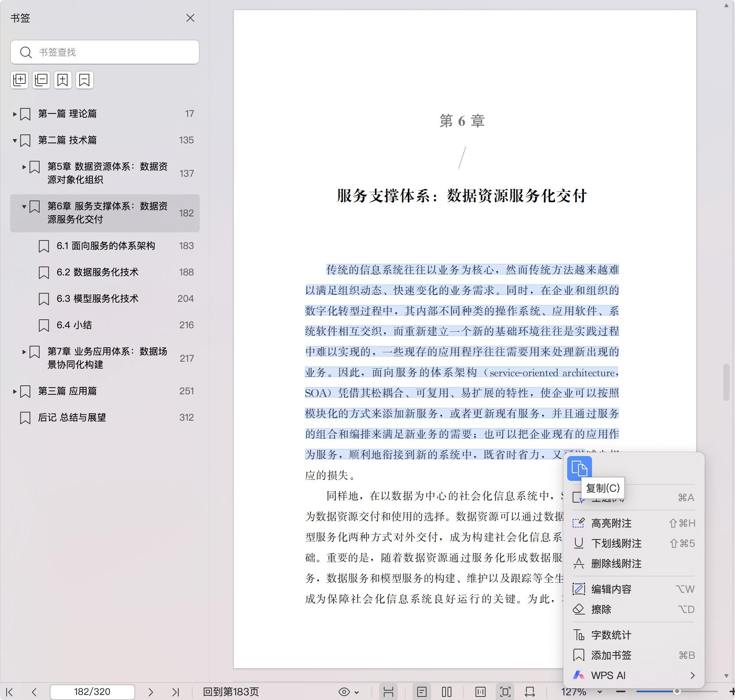This screenshot has height=700, width=735.
Task: Click the collapse all bookmarks icon
Action: (41, 80)
